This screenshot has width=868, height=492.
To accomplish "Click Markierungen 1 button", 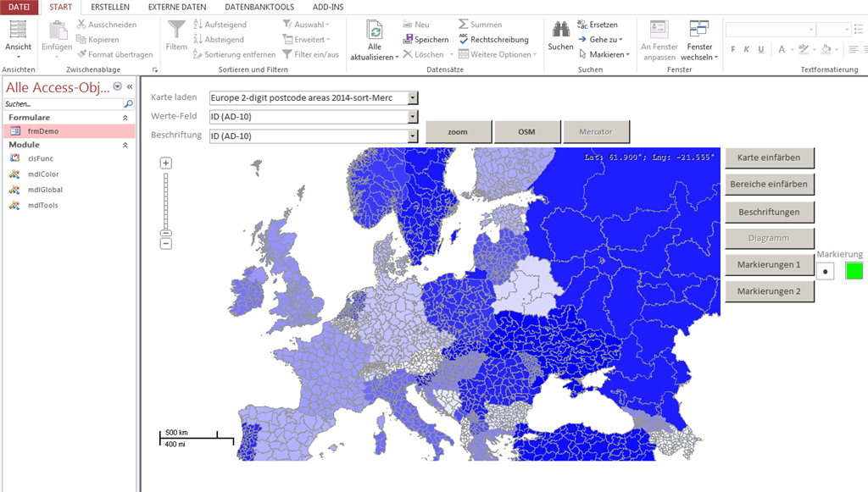I will pyautogui.click(x=769, y=265).
